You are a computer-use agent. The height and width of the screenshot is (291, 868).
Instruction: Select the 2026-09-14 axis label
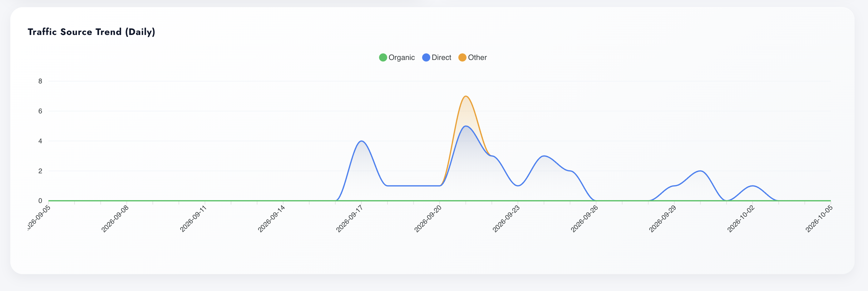[272, 219]
